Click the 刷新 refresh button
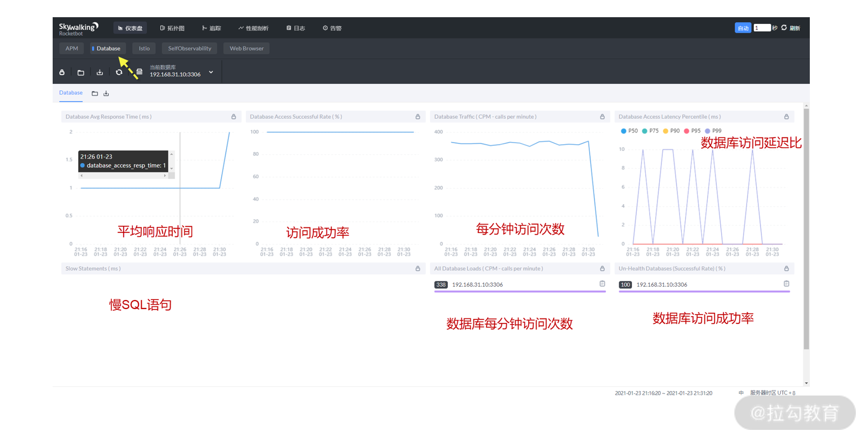Viewport: 868px width, 441px height. [791, 28]
